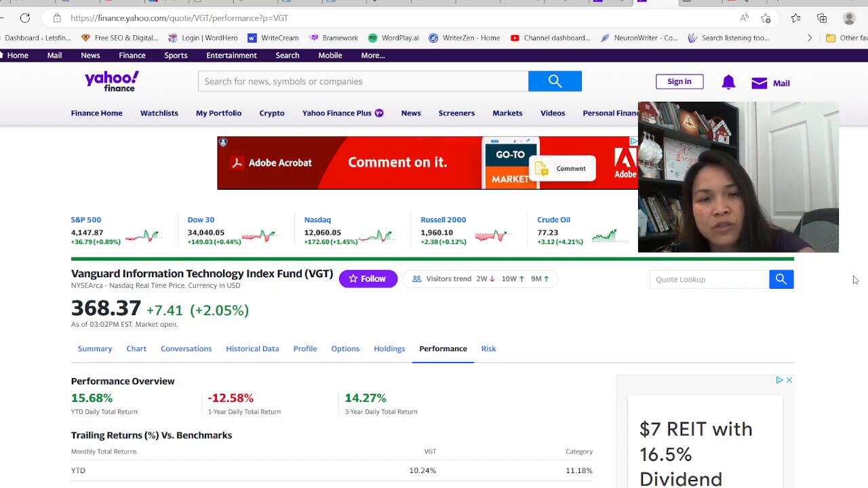This screenshot has width=868, height=488.
Task: Click the Quote Lookup search icon
Action: point(781,279)
